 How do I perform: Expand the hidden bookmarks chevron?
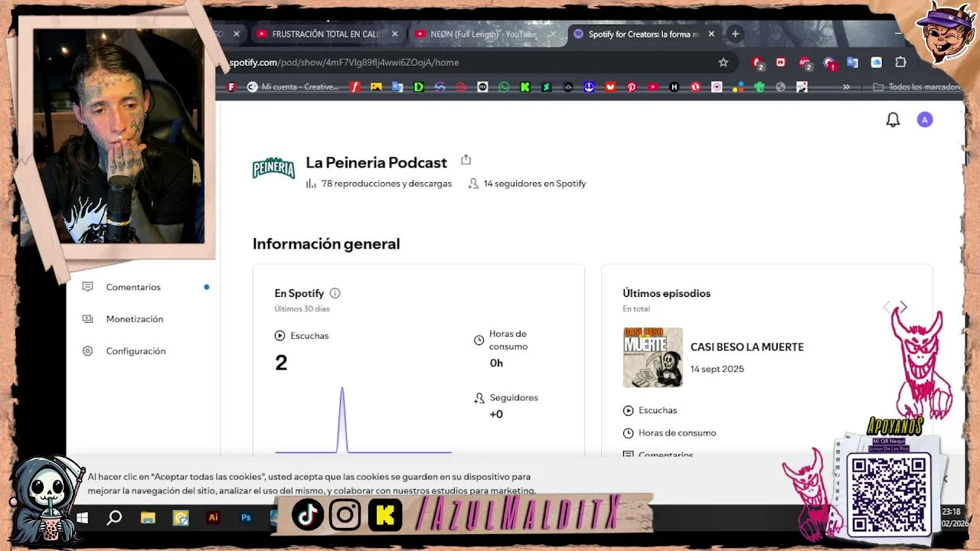pos(846,87)
